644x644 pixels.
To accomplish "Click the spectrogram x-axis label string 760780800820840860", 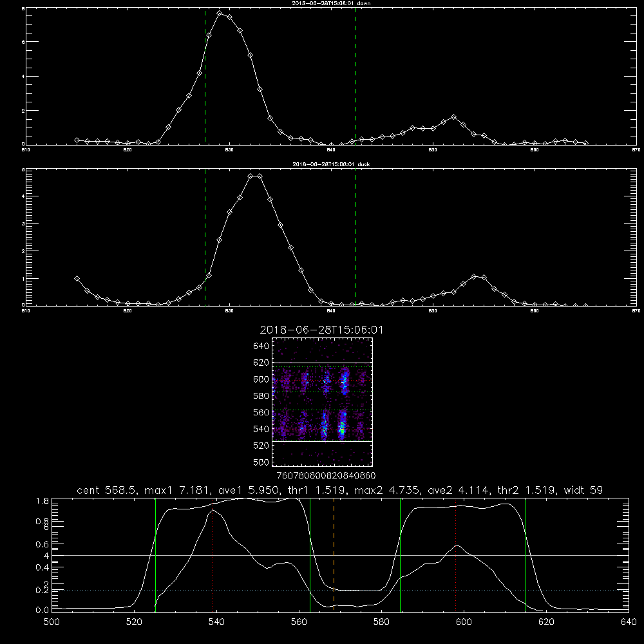I will (326, 476).
